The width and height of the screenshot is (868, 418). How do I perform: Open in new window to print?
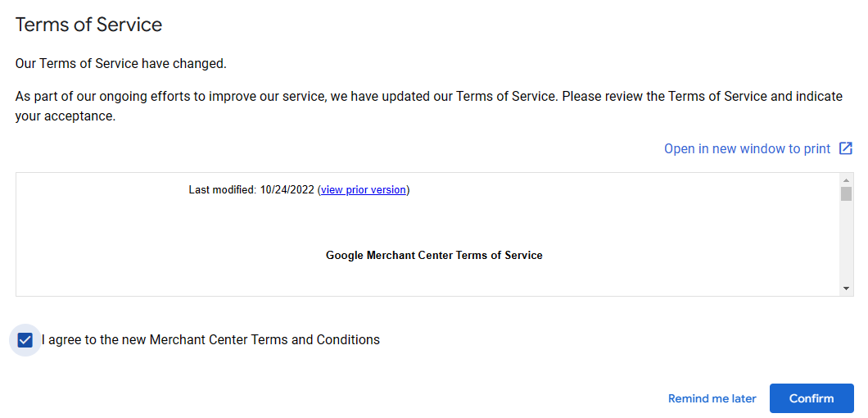748,148
